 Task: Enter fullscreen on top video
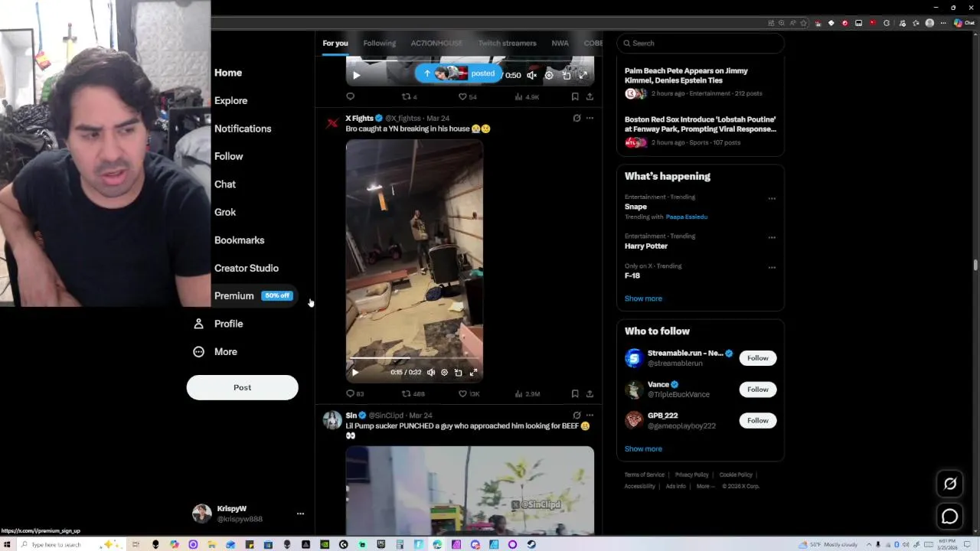click(583, 75)
